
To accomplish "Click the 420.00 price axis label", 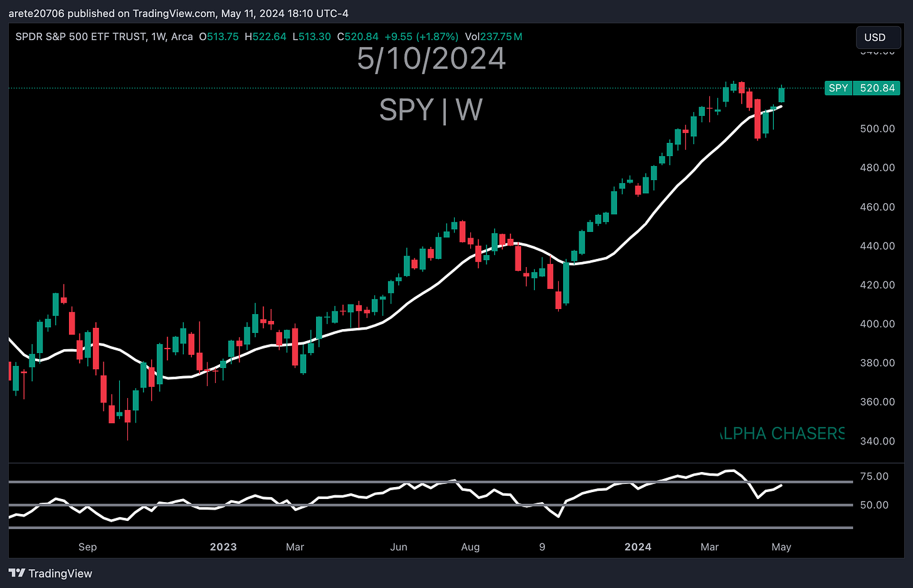I will tap(877, 285).
